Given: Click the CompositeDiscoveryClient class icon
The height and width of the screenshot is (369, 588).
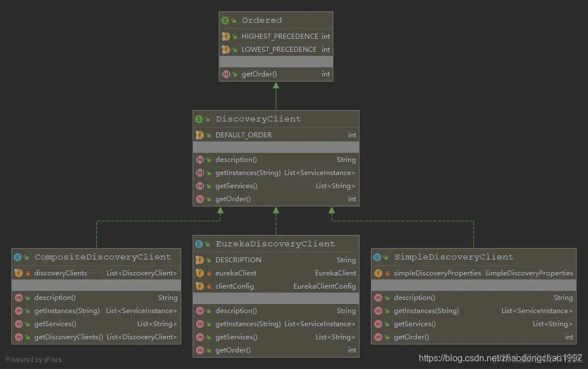Looking at the screenshot, I should 18,257.
